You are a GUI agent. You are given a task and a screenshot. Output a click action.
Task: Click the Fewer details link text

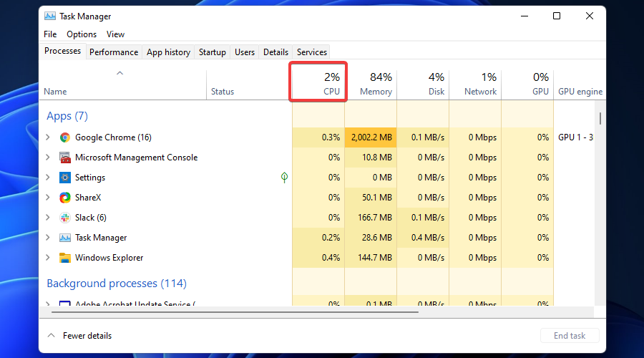click(x=87, y=336)
